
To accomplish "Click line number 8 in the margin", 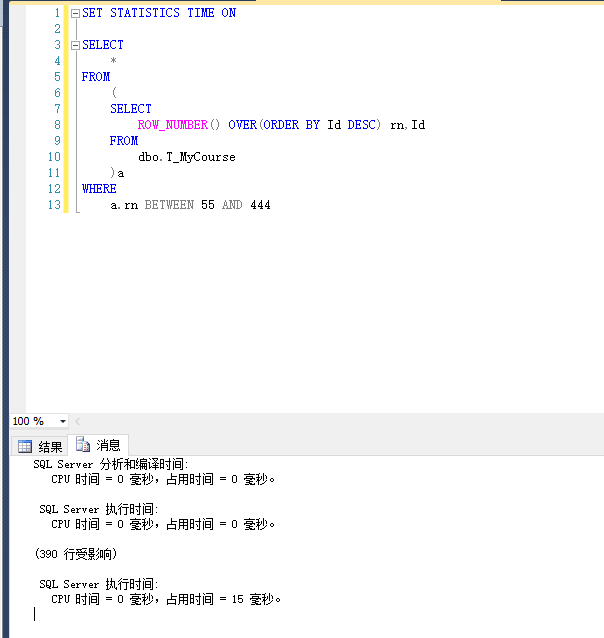I will click(x=57, y=125).
